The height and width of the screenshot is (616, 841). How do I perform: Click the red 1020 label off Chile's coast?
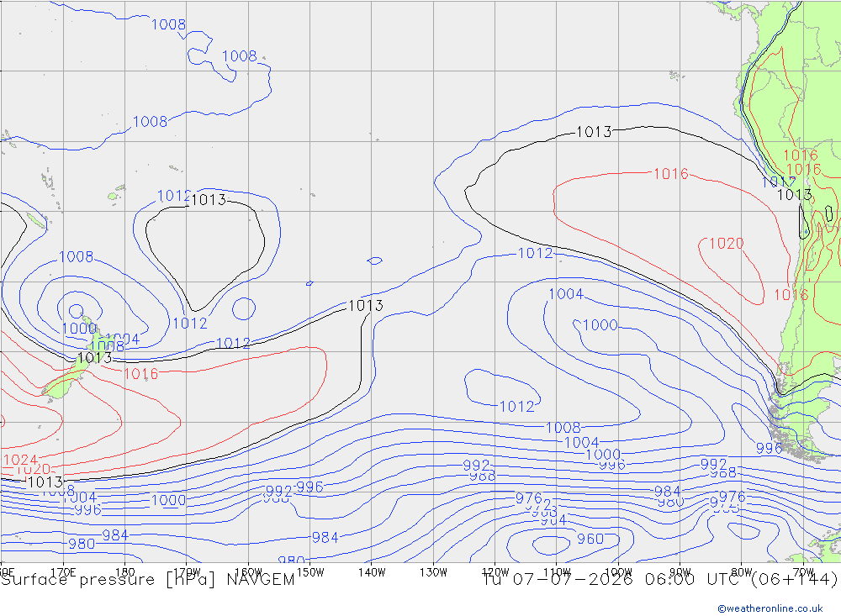[x=727, y=244]
